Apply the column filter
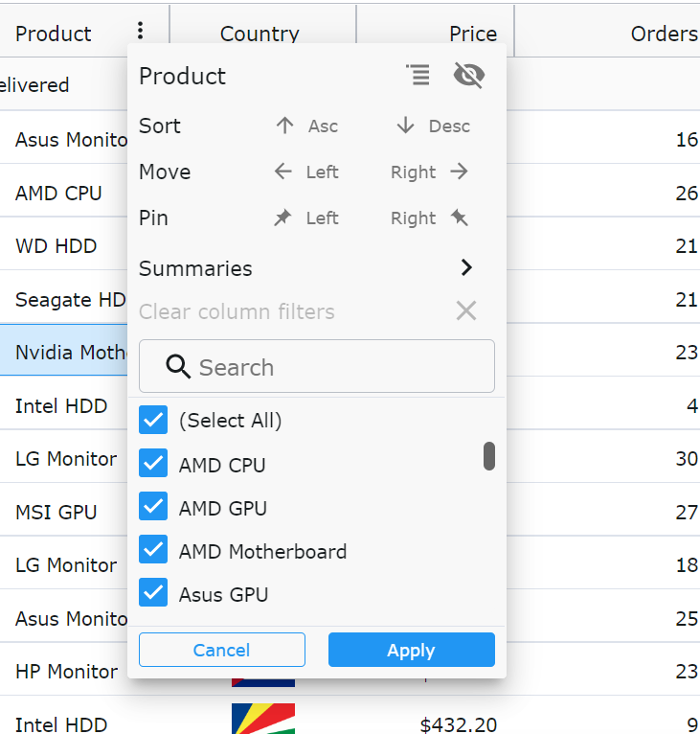The width and height of the screenshot is (700, 734). (x=412, y=650)
